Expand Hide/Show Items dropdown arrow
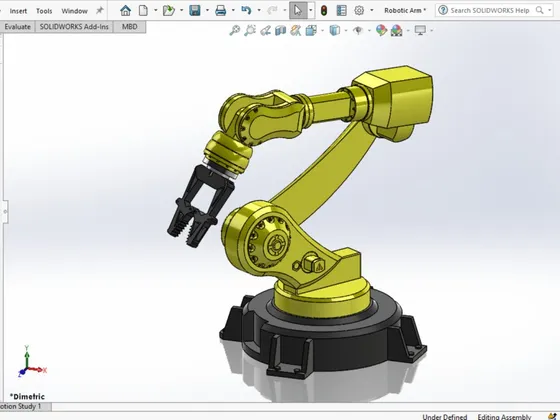 click(x=369, y=31)
